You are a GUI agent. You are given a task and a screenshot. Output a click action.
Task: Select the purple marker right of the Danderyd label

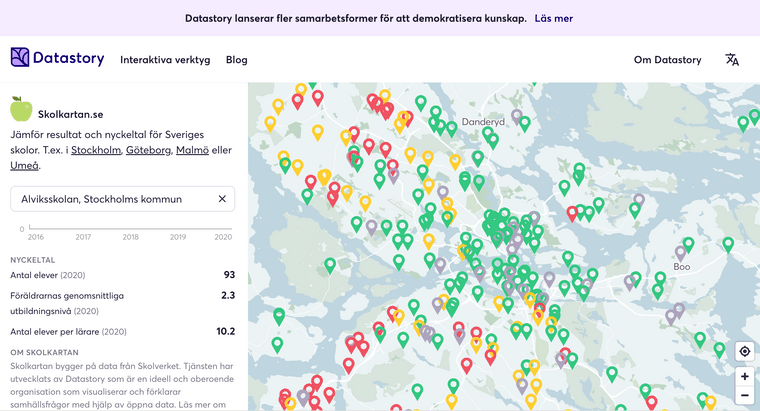click(x=517, y=116)
